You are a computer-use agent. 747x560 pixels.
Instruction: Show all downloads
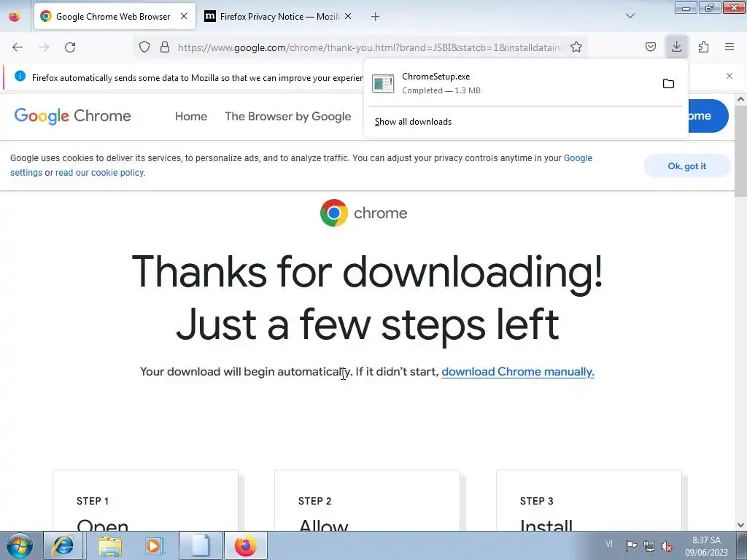[x=413, y=122]
